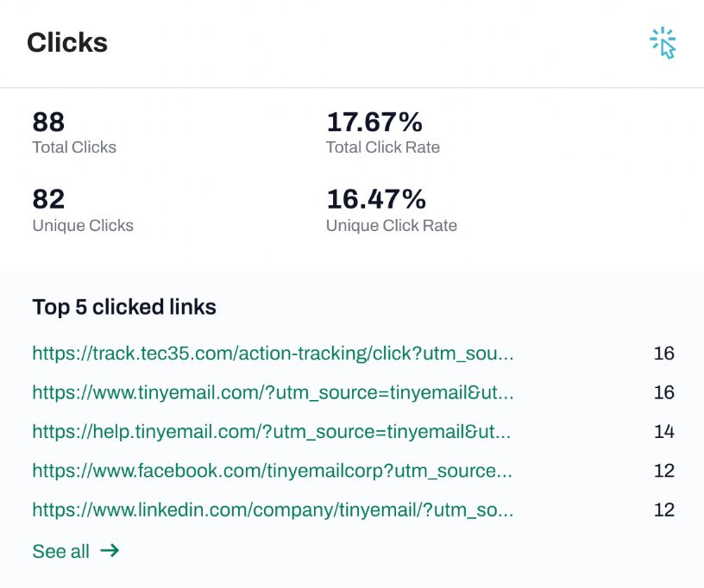Click the Total Click Rate label
Image resolution: width=704 pixels, height=588 pixels.
pos(383,147)
